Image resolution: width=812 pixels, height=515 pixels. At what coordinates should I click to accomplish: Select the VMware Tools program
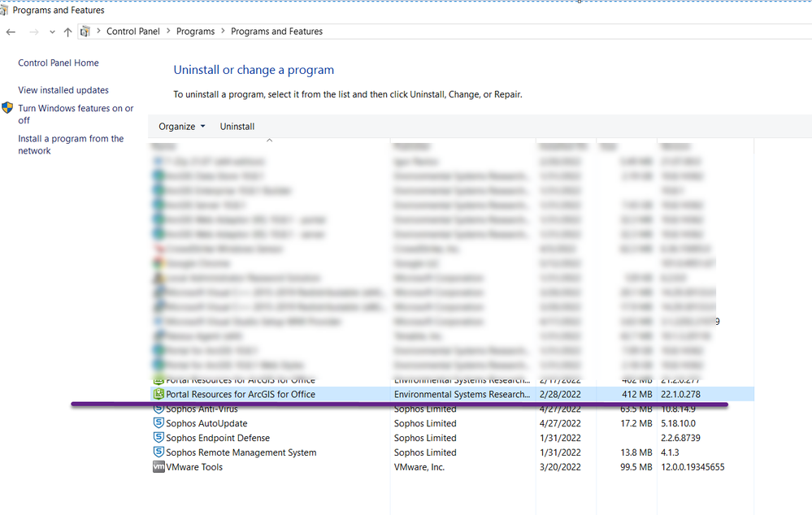point(194,467)
